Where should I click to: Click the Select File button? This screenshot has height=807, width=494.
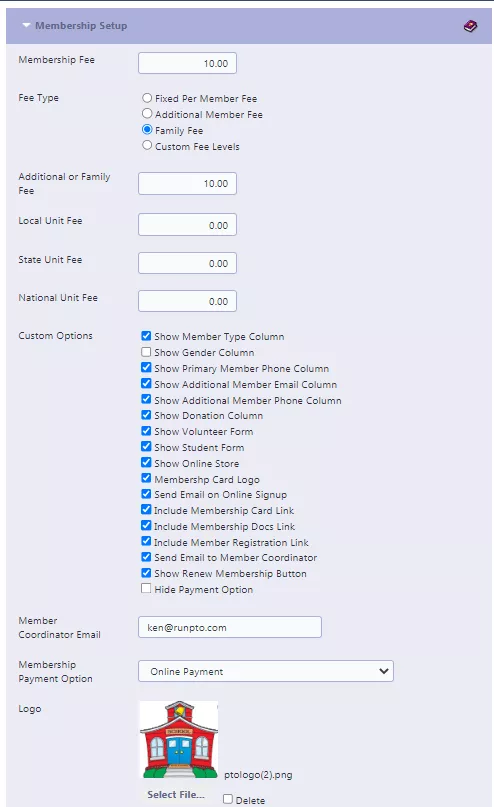click(175, 795)
